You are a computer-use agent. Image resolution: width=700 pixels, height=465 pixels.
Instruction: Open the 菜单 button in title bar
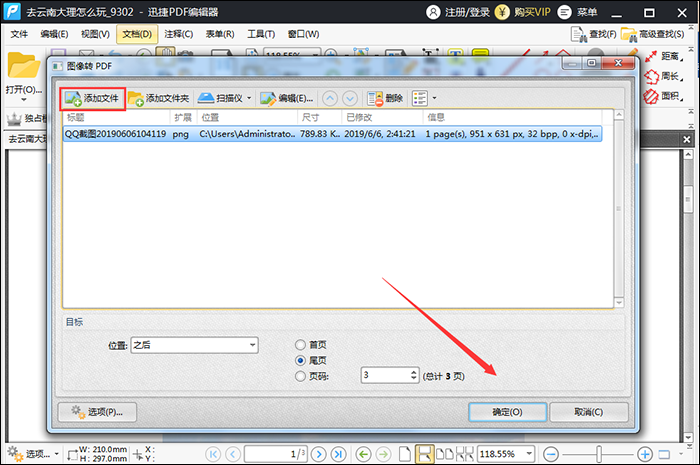coord(578,12)
